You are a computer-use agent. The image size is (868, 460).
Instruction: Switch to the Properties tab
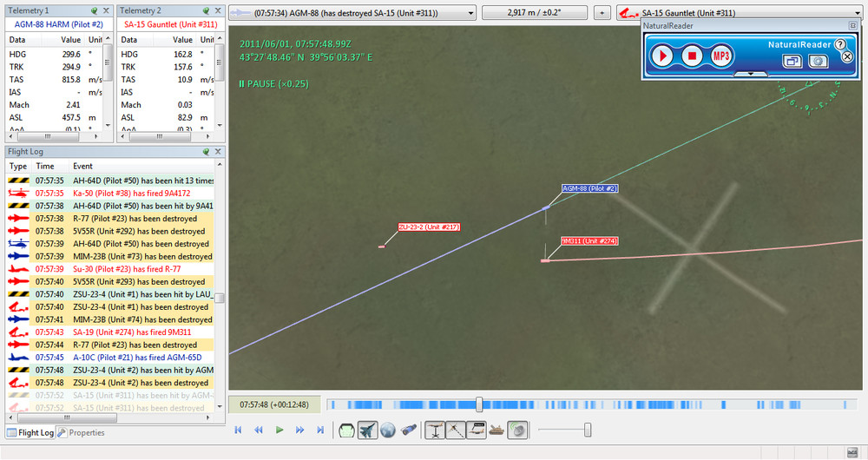[81, 433]
